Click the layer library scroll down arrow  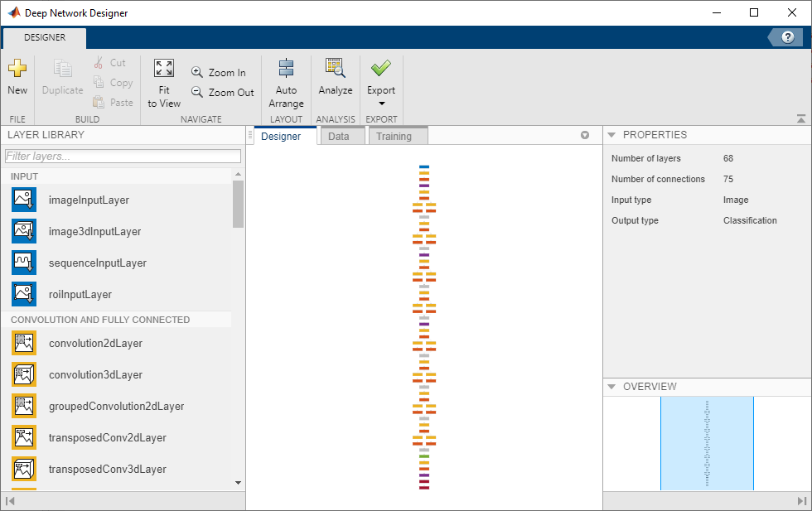[239, 483]
